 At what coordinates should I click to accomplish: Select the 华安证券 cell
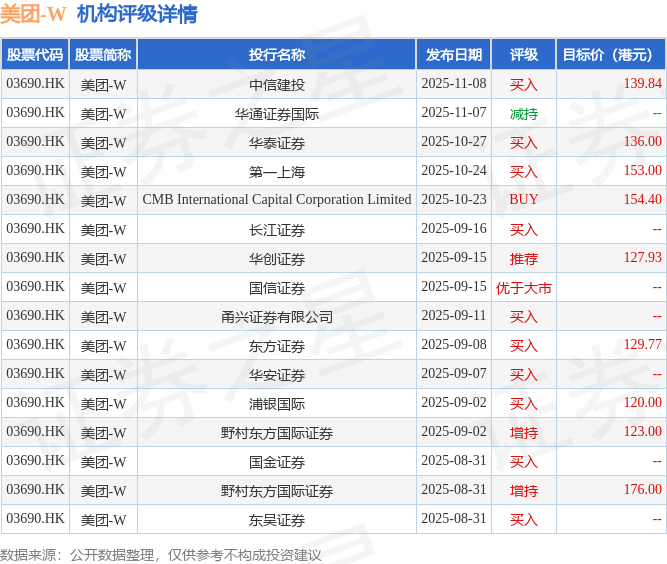point(276,375)
